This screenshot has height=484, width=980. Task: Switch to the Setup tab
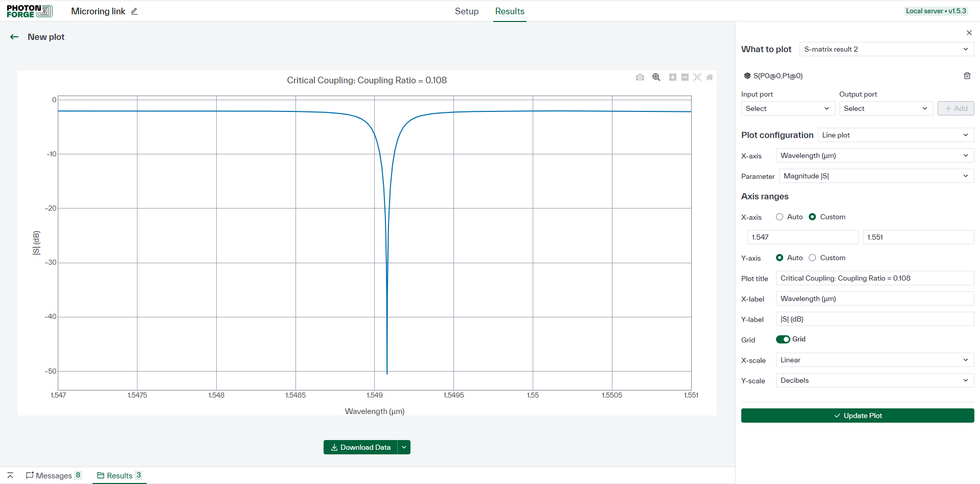click(467, 11)
